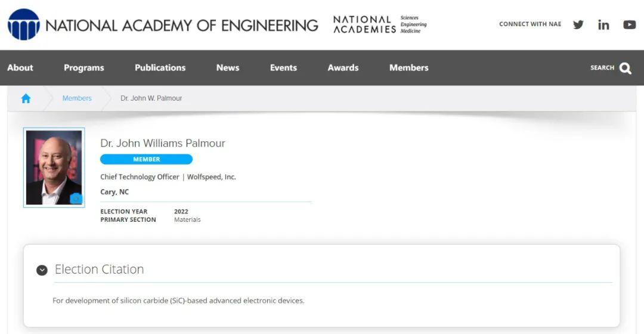Open the Members navigation item
Viewport: 644px width, 334px height.
click(x=409, y=68)
